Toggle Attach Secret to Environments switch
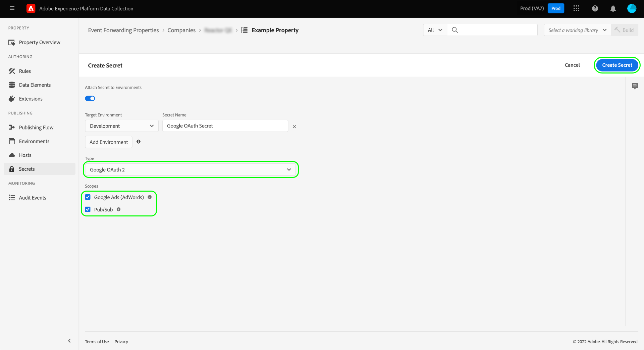This screenshot has width=644, height=350. (x=90, y=98)
